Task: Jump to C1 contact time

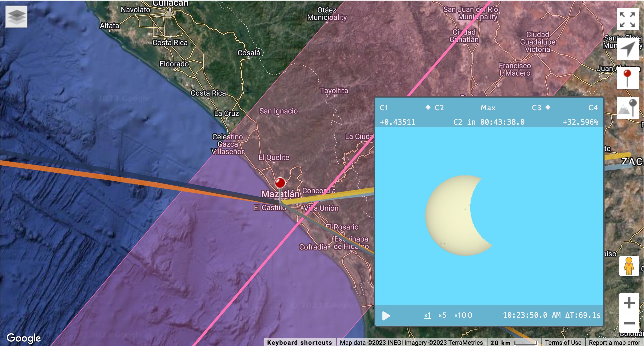Action: click(384, 108)
